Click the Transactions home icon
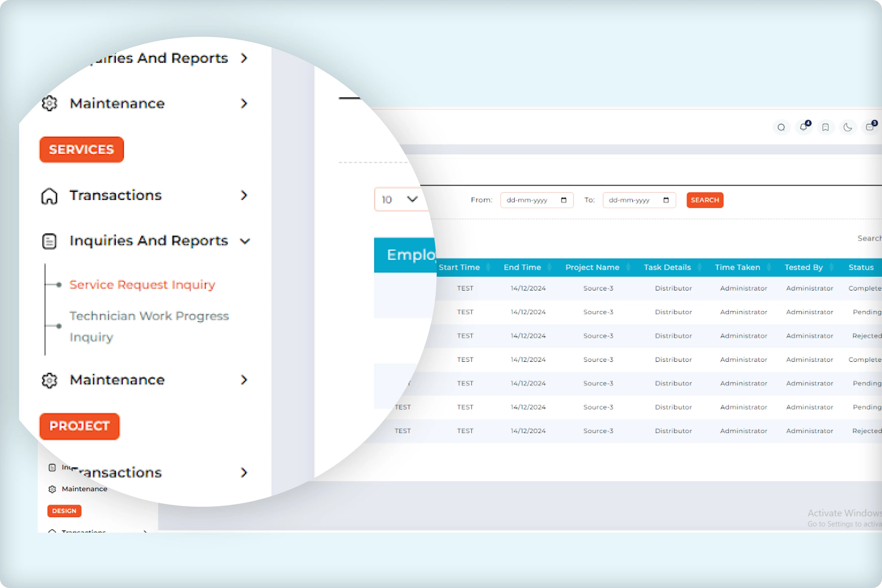This screenshot has width=882, height=588. pos(50,196)
